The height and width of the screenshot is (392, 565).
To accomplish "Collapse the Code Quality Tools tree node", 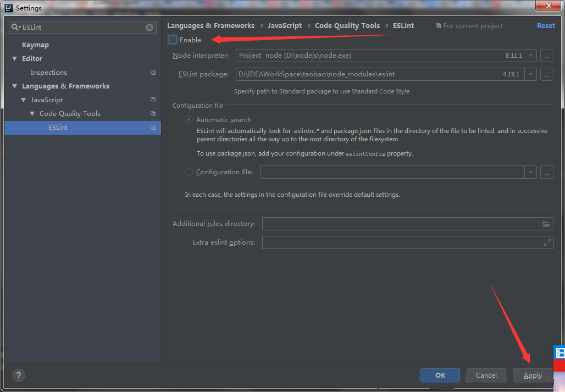I will tap(32, 113).
